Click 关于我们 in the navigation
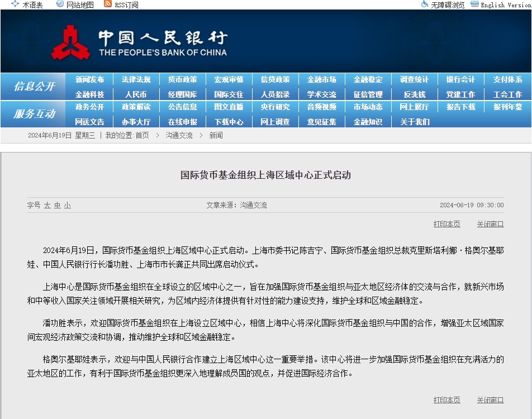 414,121
